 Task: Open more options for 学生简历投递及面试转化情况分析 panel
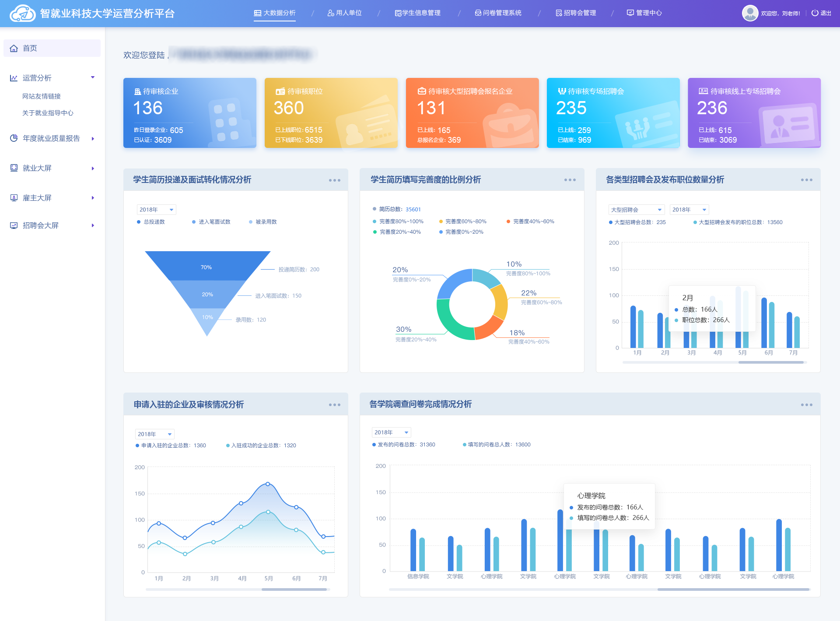click(334, 180)
